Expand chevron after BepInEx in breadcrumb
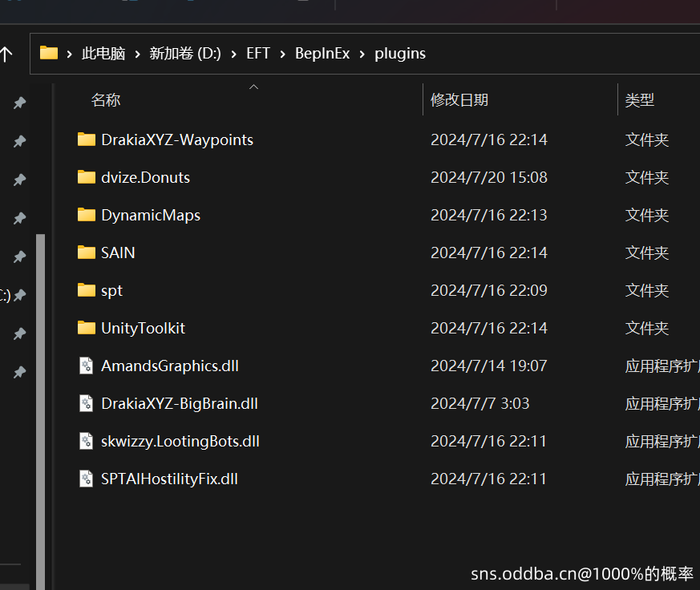 point(362,55)
